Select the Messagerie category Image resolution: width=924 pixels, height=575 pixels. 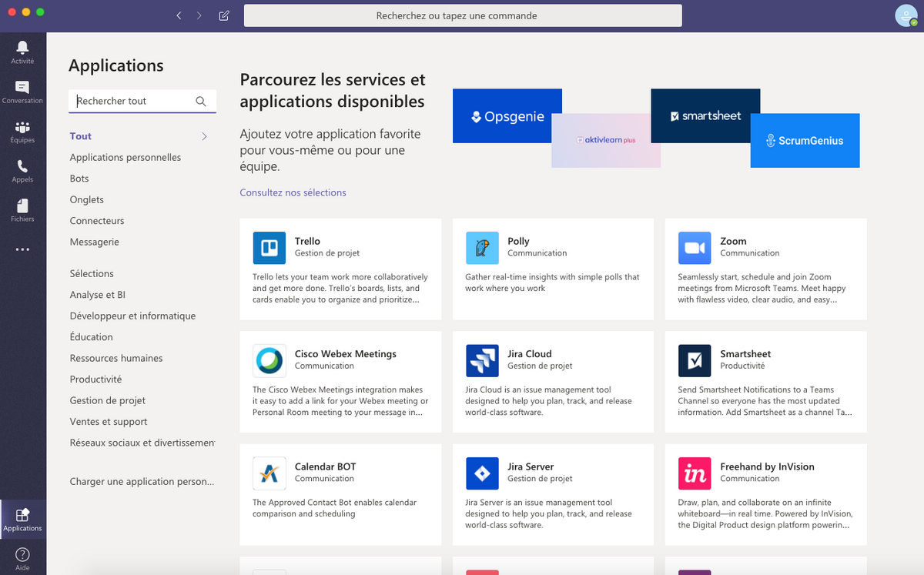point(94,242)
